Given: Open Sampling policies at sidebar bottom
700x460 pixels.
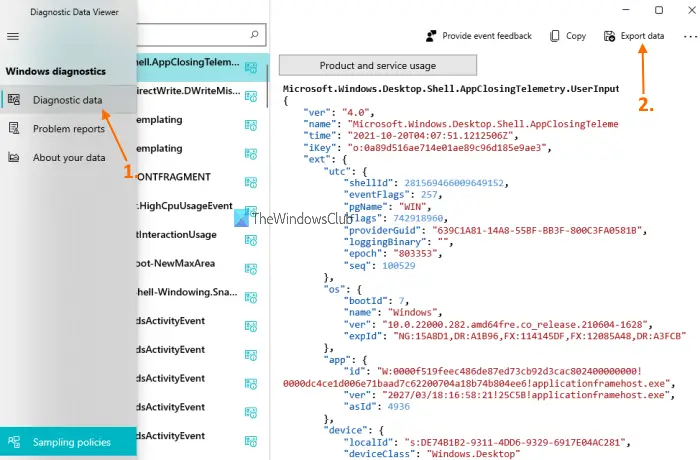Looking at the screenshot, I should click(x=68, y=441).
